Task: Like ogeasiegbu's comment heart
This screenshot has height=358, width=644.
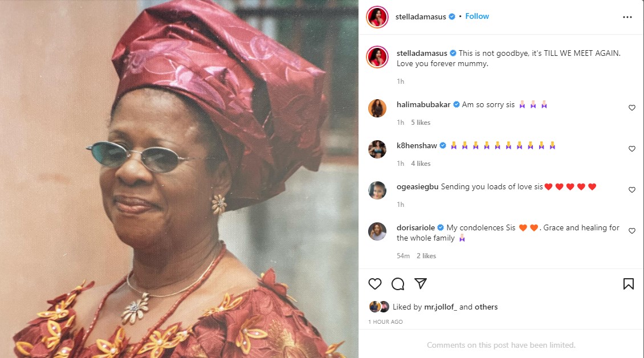Action: [x=631, y=190]
